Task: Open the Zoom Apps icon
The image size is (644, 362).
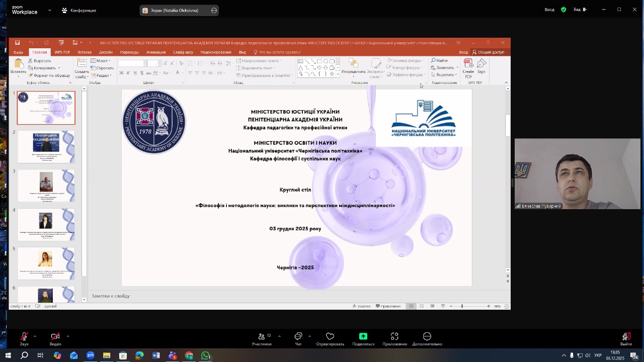Action: 394,336
